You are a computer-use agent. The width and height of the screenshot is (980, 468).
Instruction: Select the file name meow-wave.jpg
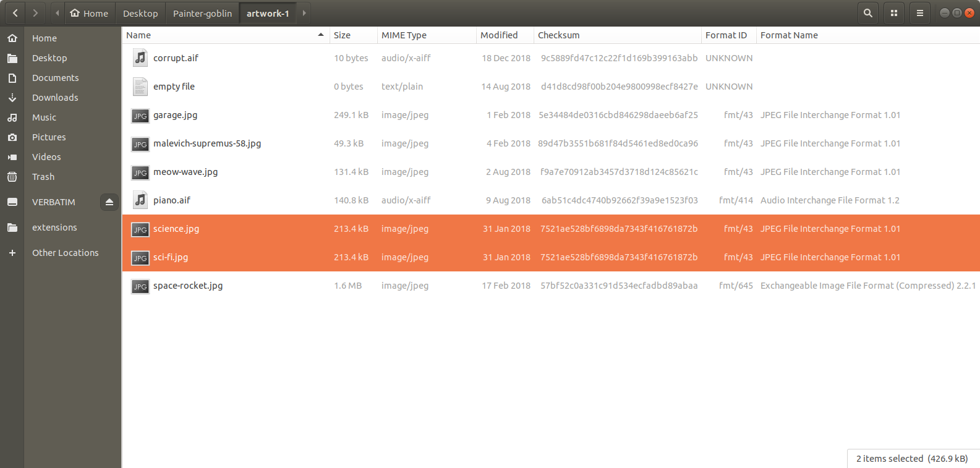(x=185, y=172)
